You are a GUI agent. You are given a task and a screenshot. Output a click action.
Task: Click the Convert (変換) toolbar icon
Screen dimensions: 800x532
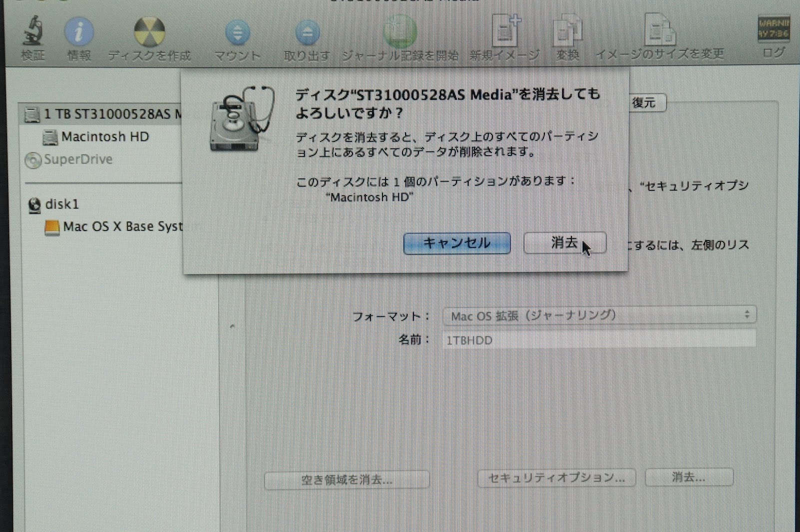pyautogui.click(x=567, y=30)
